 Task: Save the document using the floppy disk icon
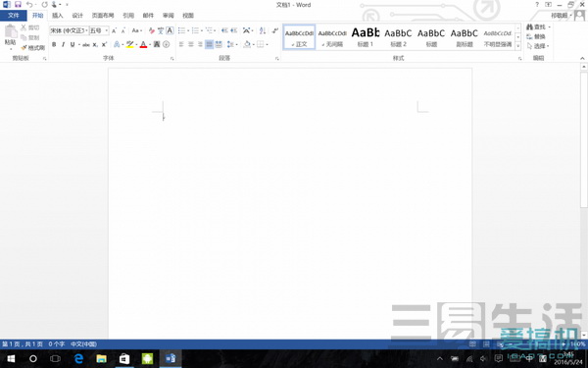18,5
